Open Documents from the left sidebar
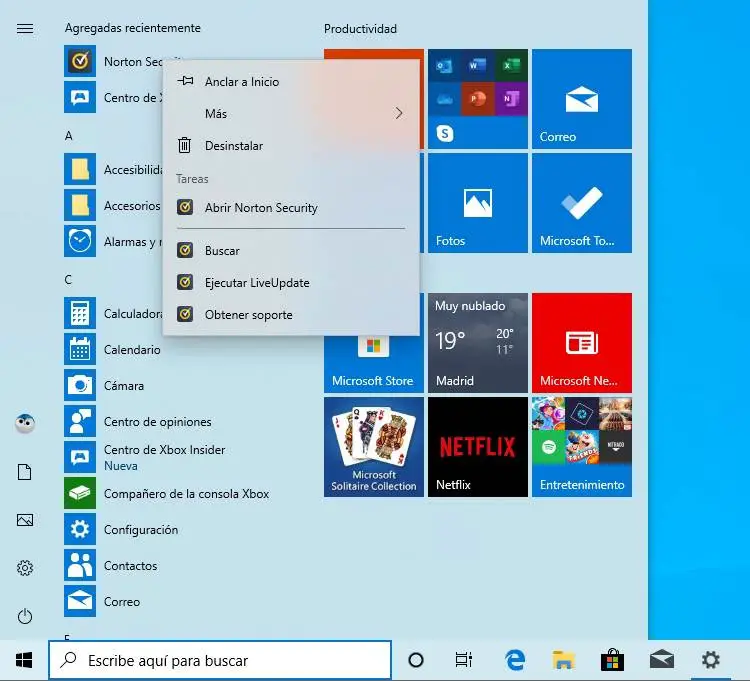This screenshot has height=681, width=750. (25, 472)
